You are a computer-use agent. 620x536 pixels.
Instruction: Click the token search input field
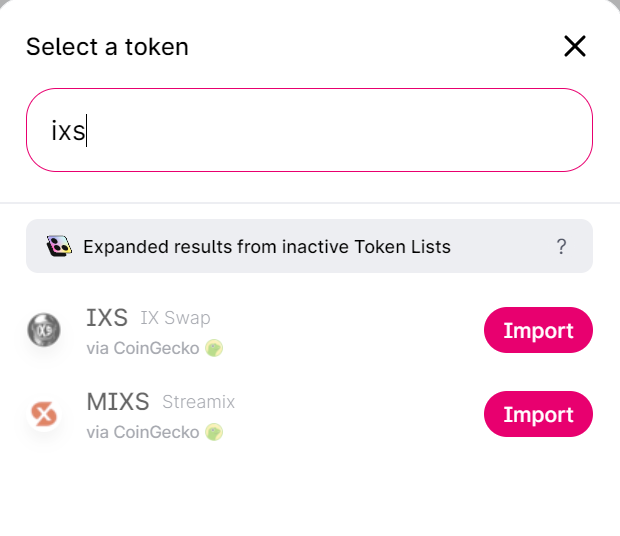pyautogui.click(x=309, y=130)
